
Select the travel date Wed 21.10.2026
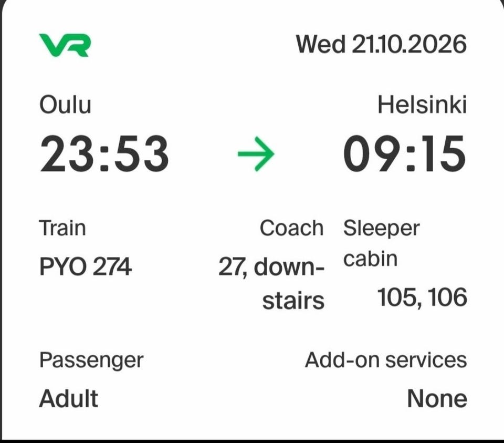pos(381,44)
